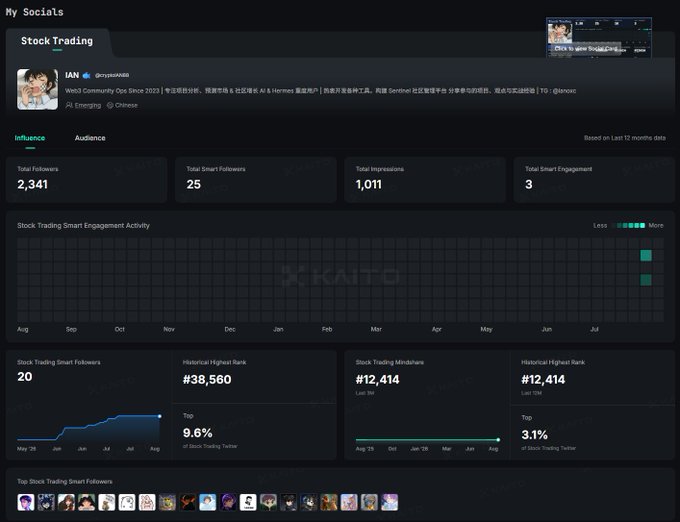Click the Less–More intensity legend swatches

click(x=628, y=225)
